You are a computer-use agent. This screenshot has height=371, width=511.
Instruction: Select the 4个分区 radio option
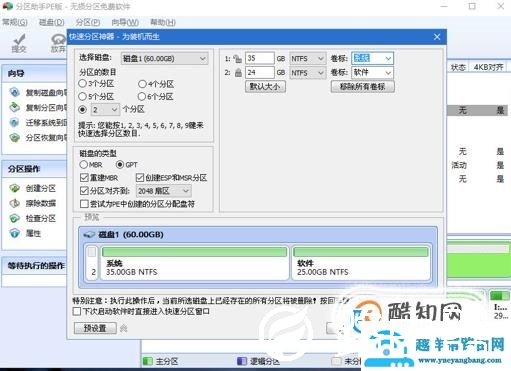point(142,84)
